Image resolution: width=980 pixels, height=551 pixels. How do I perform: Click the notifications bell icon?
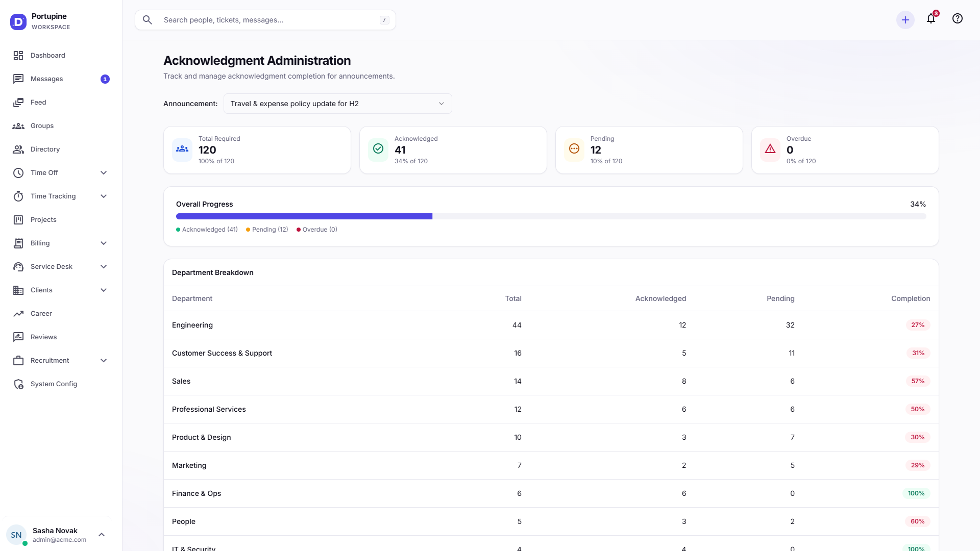point(931,19)
